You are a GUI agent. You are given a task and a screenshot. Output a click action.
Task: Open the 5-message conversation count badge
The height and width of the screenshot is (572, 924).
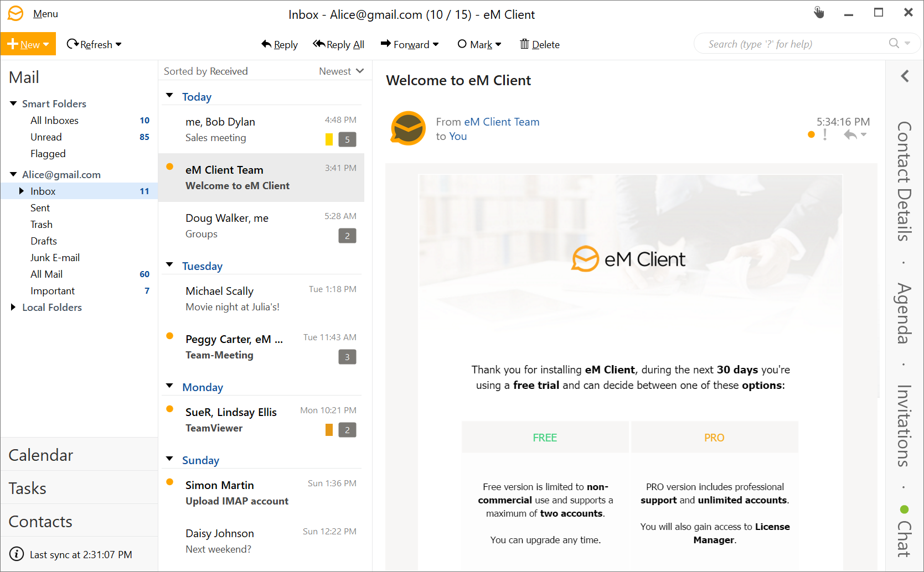pos(347,139)
